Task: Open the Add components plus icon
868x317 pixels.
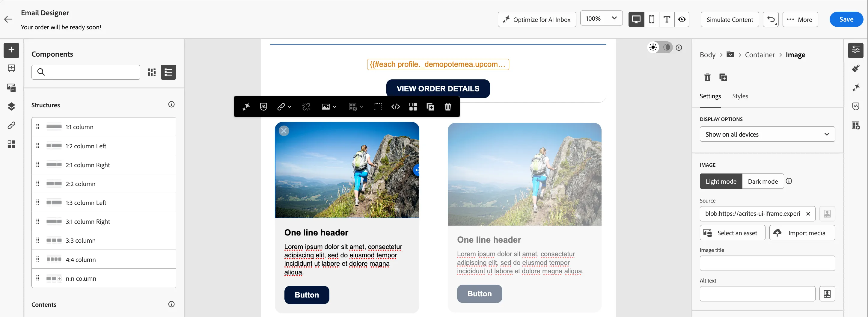Action: pyautogui.click(x=11, y=50)
